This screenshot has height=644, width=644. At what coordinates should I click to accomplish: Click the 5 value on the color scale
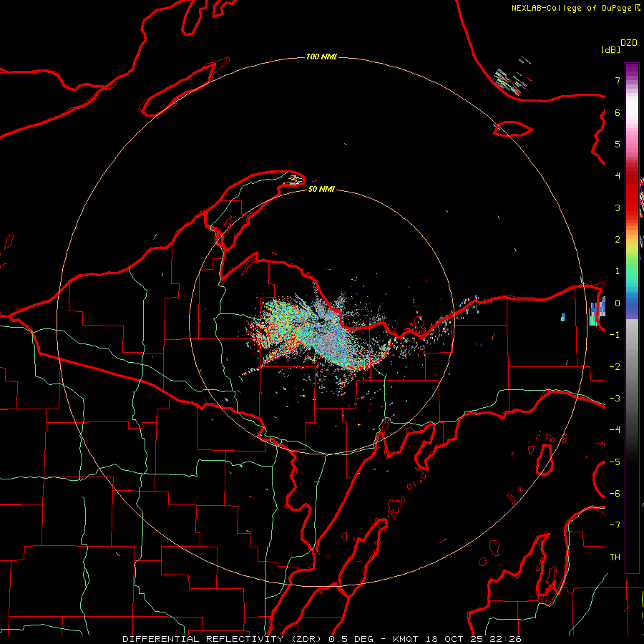(x=618, y=144)
